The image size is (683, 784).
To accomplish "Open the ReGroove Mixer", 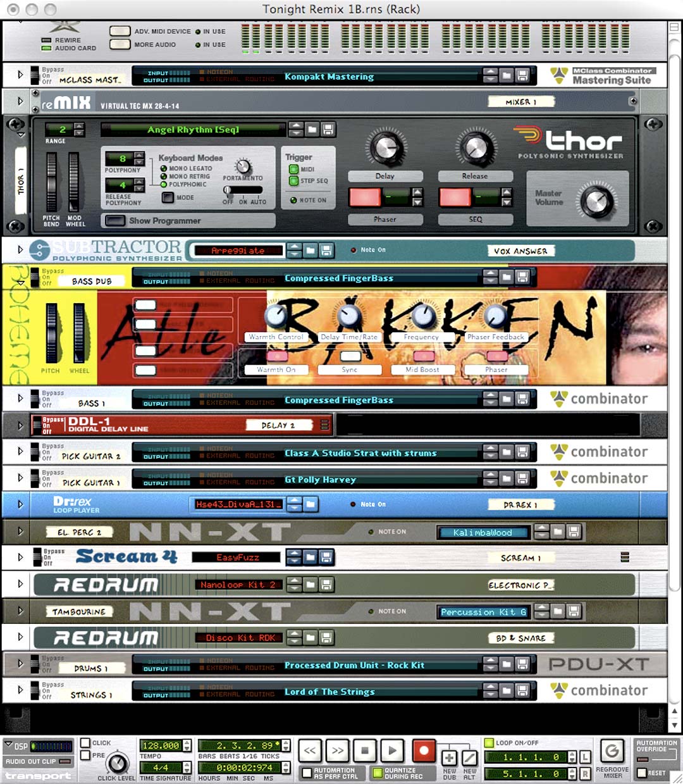I will 612,751.
